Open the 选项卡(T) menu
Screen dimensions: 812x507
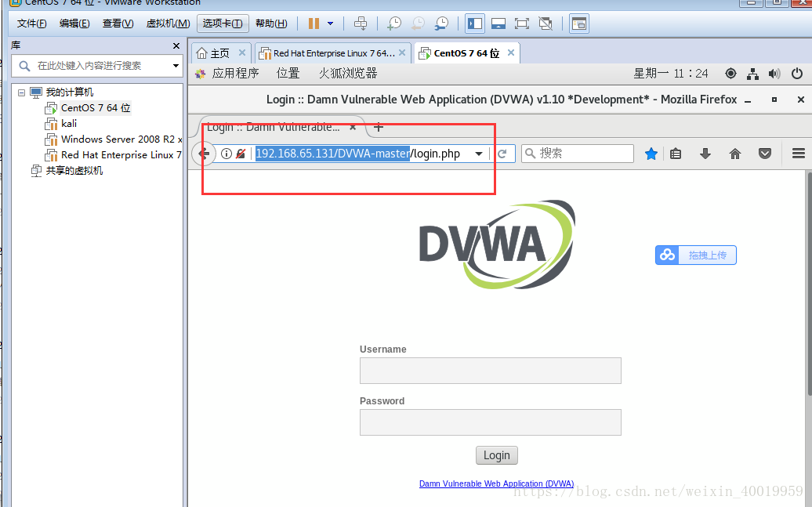223,24
